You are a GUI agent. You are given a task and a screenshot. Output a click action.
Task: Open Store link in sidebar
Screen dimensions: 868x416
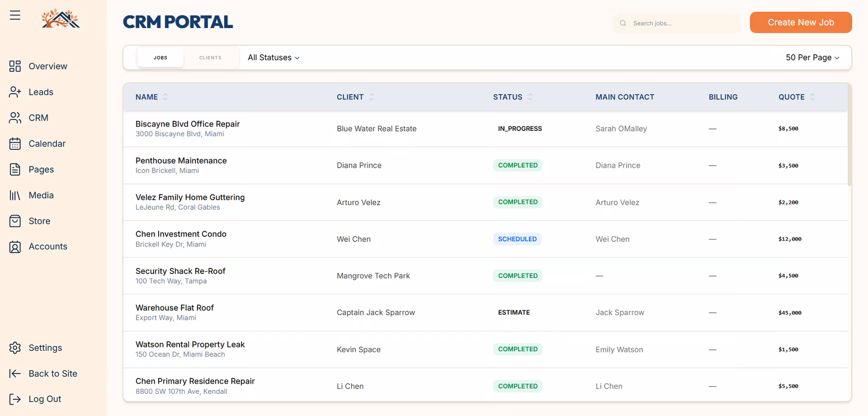[40, 221]
